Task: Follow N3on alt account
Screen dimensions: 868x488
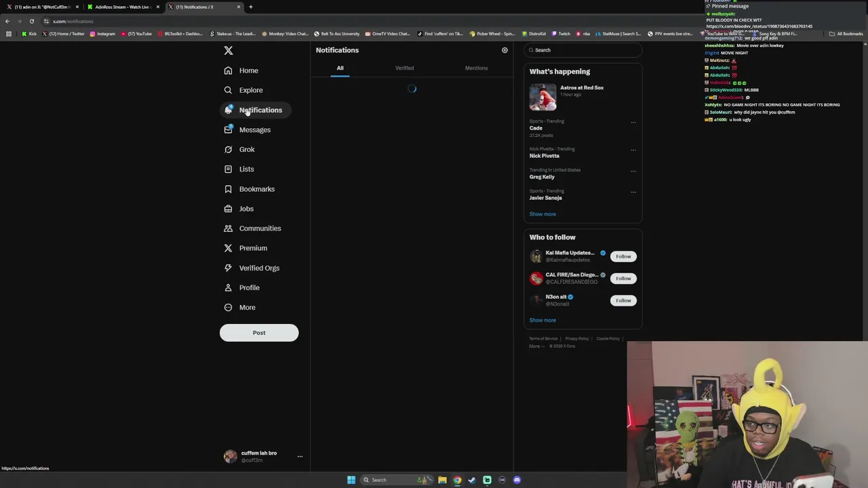Action: 623,300
